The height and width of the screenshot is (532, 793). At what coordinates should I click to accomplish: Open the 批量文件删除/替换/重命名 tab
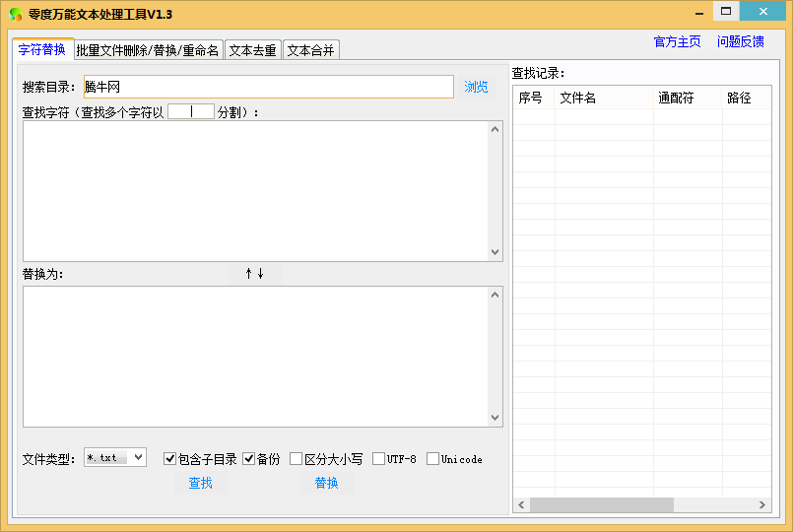click(x=148, y=50)
